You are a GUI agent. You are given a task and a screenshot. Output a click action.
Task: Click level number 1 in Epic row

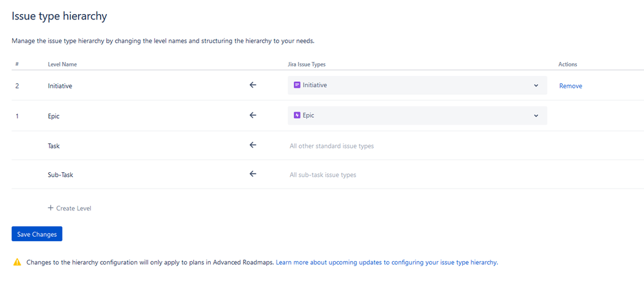tap(17, 116)
